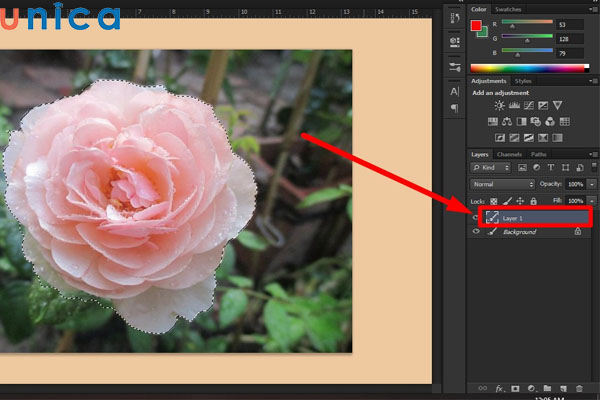Hide the Background layer
The image size is (600, 400).
click(475, 232)
